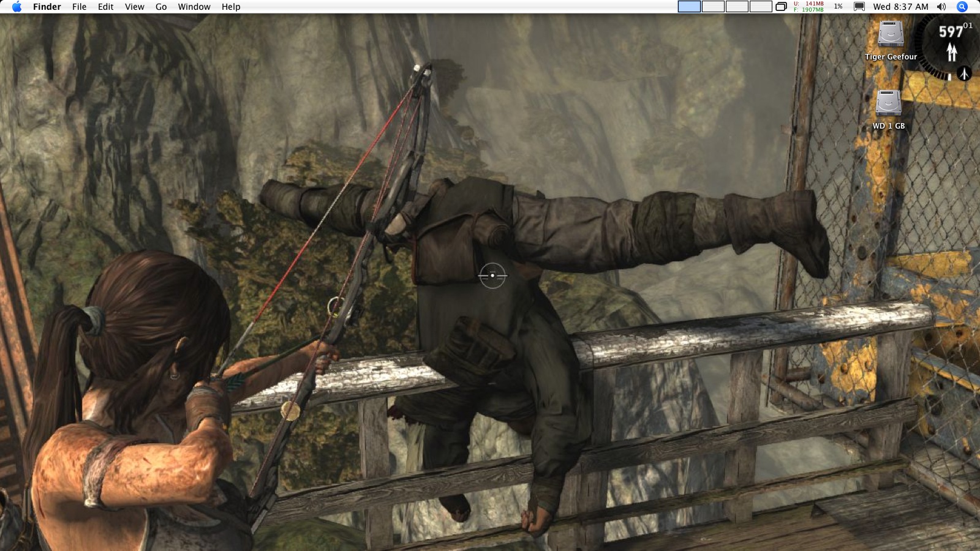The height and width of the screenshot is (551, 980).
Task: Open the View menu
Action: [x=134, y=7]
